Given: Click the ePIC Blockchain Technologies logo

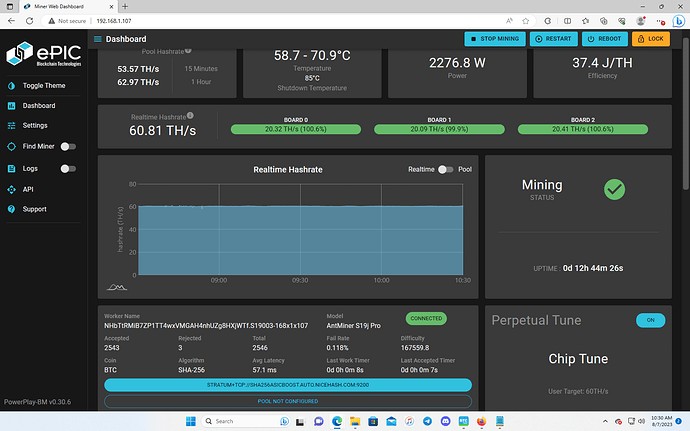Looking at the screenshot, I should coord(44,54).
